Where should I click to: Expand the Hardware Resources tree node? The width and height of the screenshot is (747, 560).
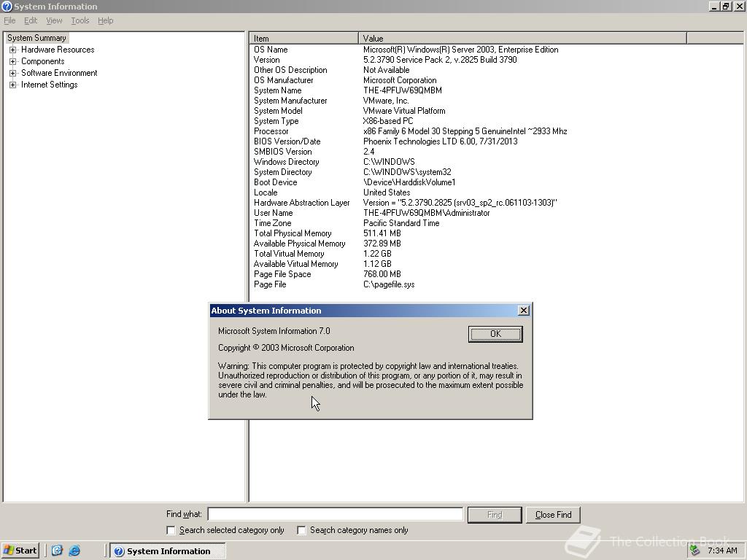pos(13,50)
